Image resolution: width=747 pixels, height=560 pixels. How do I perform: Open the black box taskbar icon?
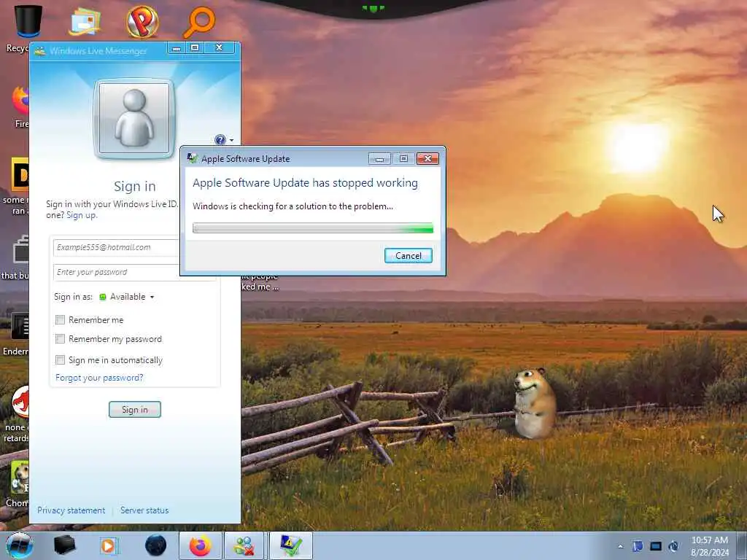(x=64, y=545)
